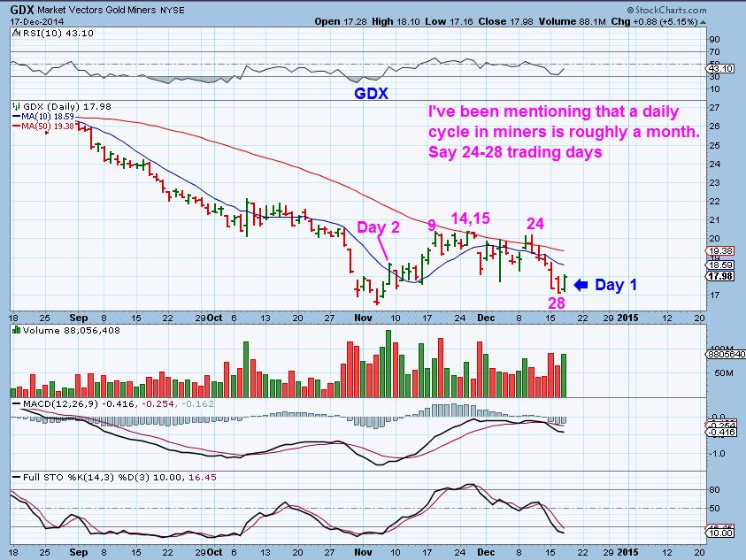Viewport: 746px width, 560px height.
Task: Click the '2015' label on upper date axis
Action: pos(627,318)
